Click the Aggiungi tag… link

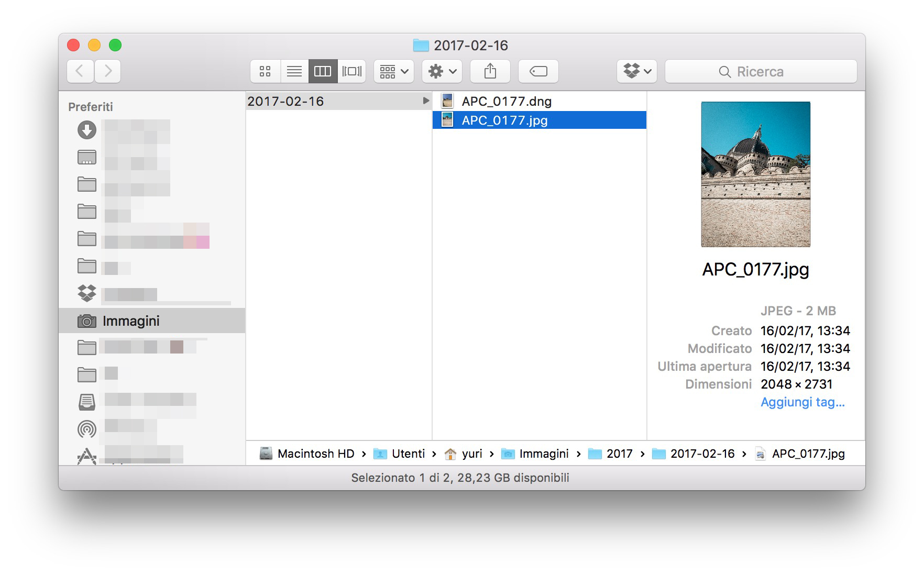(x=802, y=402)
